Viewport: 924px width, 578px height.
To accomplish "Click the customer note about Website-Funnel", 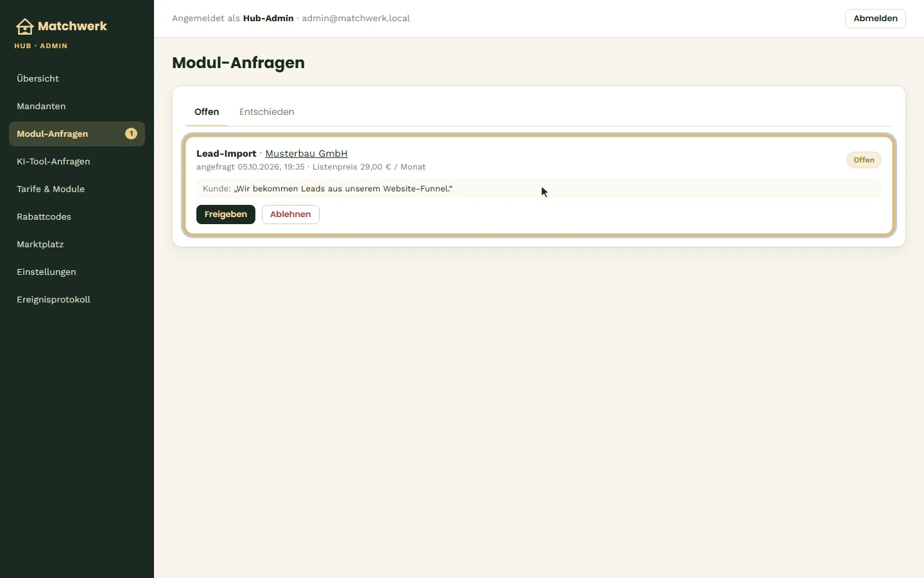I will click(x=538, y=189).
